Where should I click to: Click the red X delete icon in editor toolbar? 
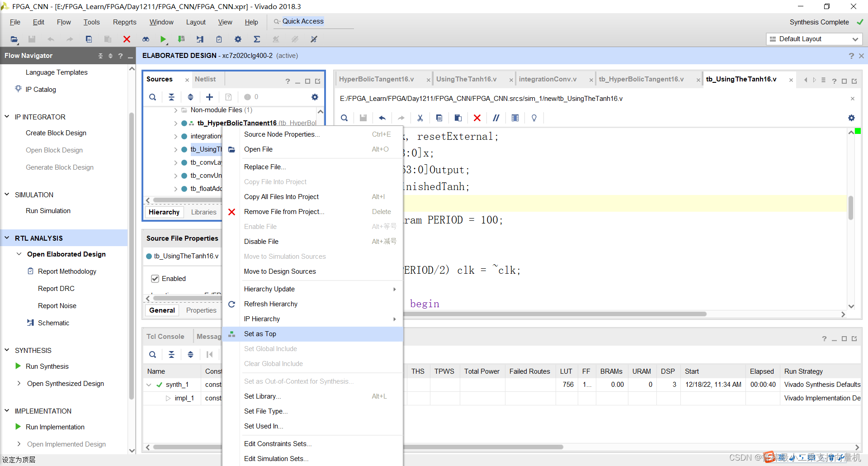click(477, 118)
